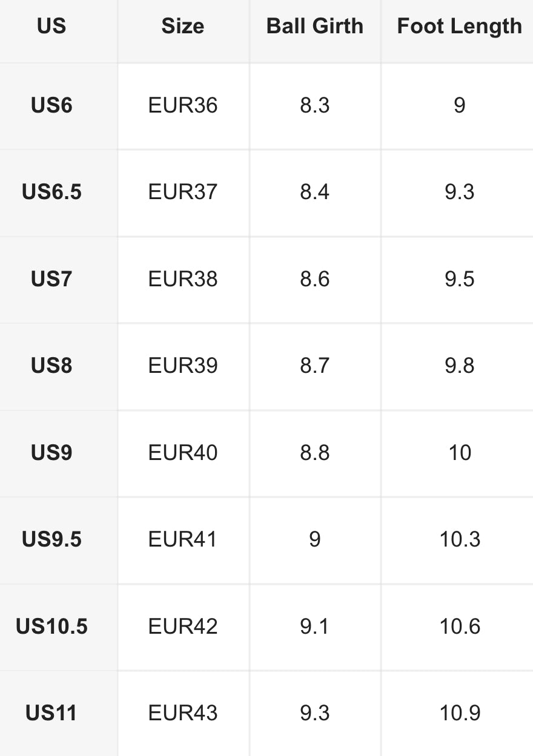Select the 10.3 foot length value
Viewport: 533px width, 756px height.
(x=459, y=539)
